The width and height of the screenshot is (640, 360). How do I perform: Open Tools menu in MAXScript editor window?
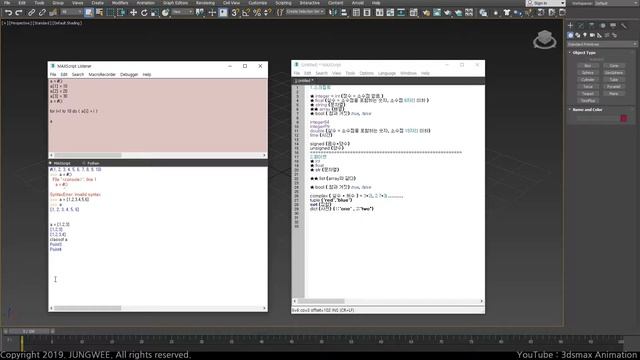[x=350, y=73]
